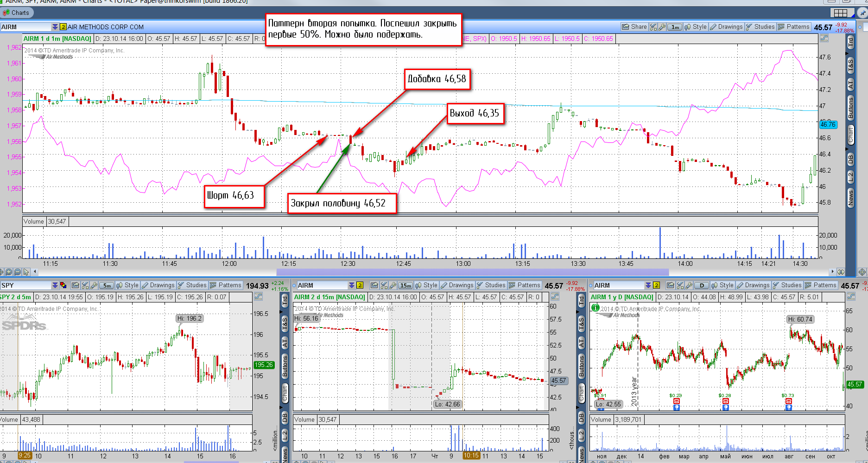Toggle scale curve icon in AIRM 15m chart
Viewport: 868px width, 463px height.
tap(555, 296)
